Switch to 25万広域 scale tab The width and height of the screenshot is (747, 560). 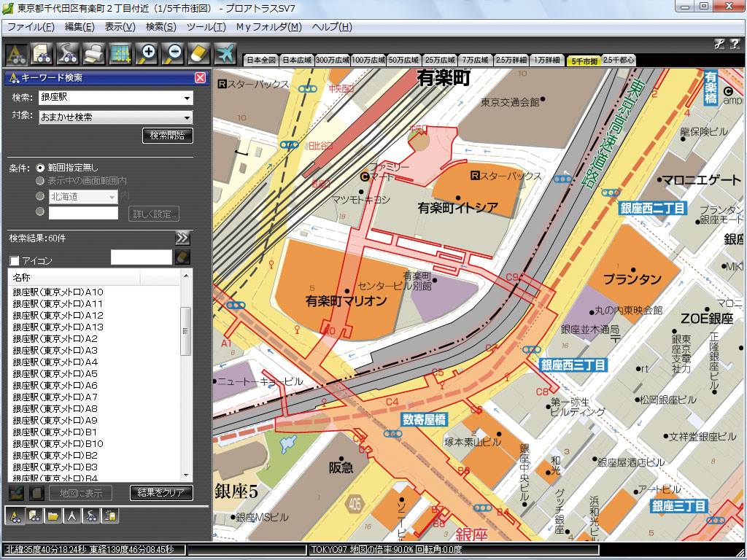click(440, 60)
